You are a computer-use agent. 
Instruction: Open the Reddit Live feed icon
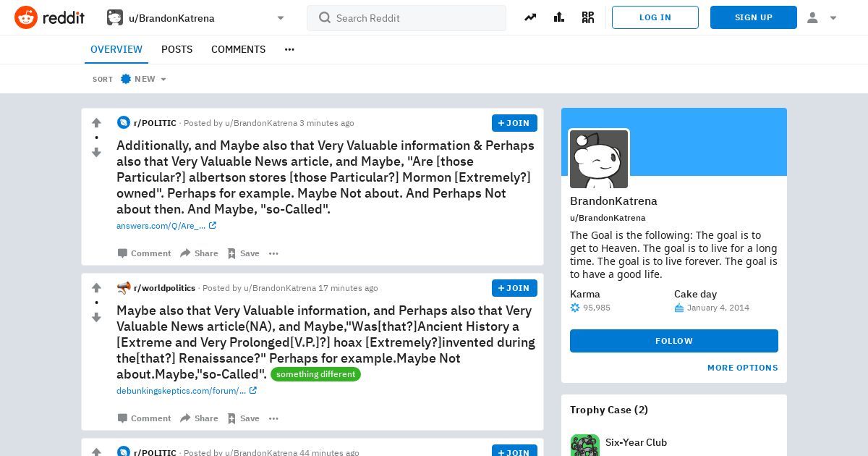coord(588,17)
